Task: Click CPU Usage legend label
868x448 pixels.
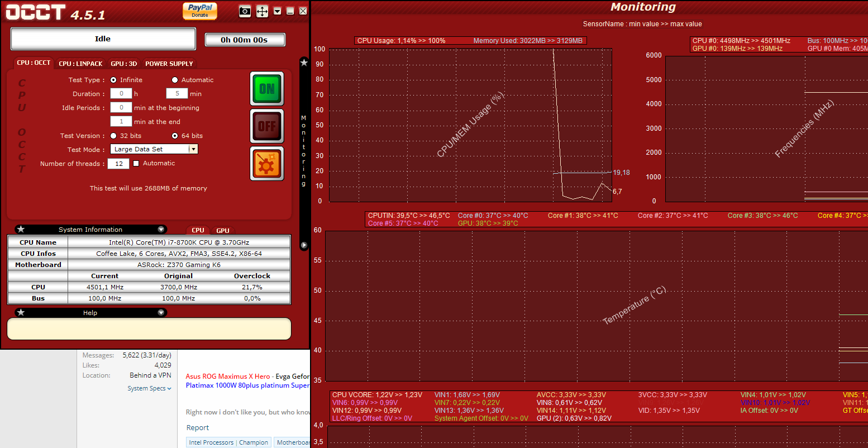Action: click(x=402, y=41)
